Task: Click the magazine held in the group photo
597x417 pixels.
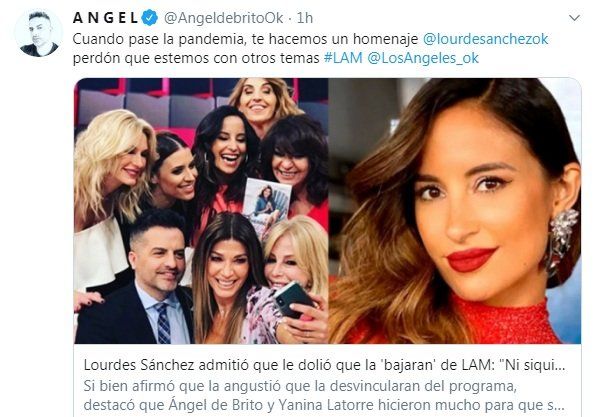Action: 267,204
